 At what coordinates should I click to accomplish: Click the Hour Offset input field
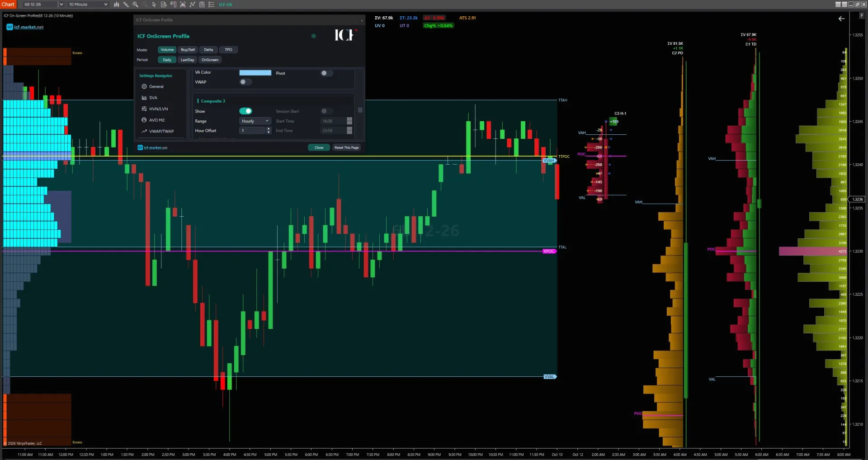coord(252,131)
